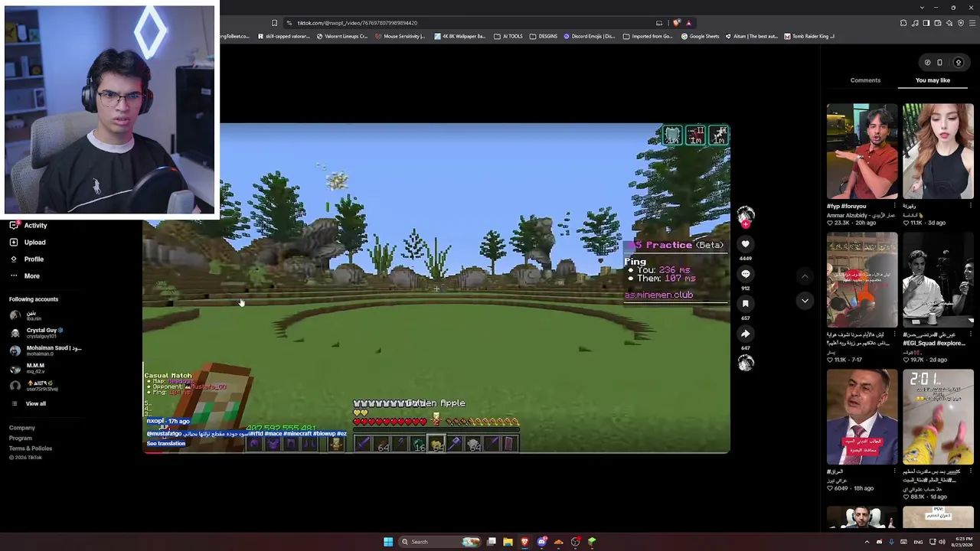Show hidden system tray icons
Screen dimensions: 980x551
[x=867, y=542]
